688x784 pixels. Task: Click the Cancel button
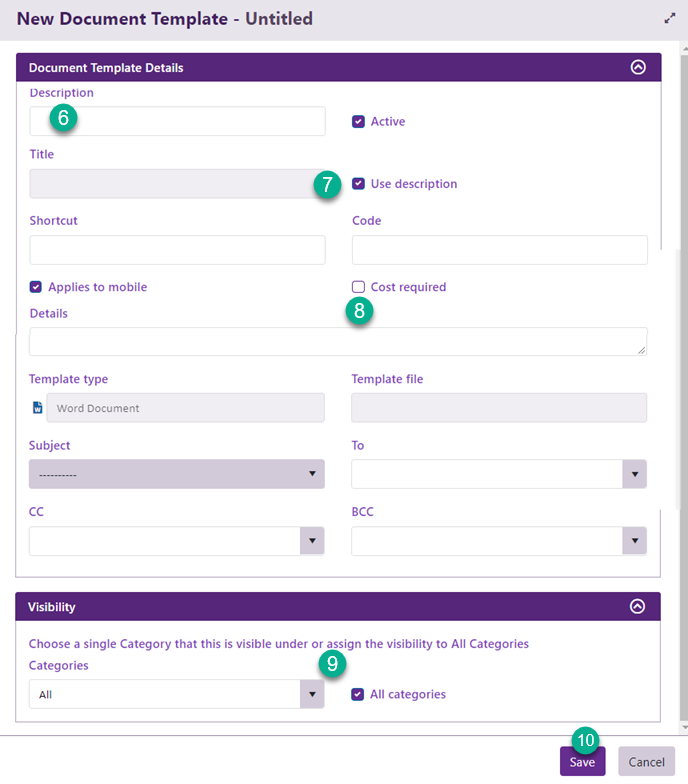tap(646, 762)
